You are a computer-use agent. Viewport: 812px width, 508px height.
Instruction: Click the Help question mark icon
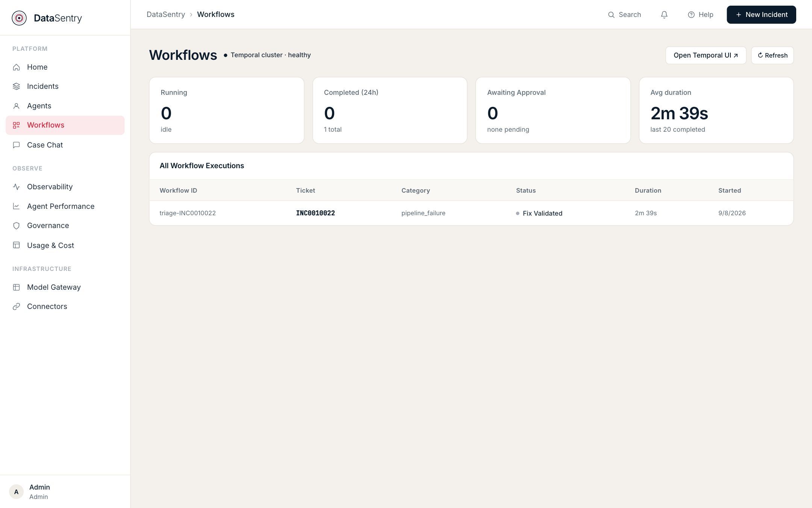[691, 15]
